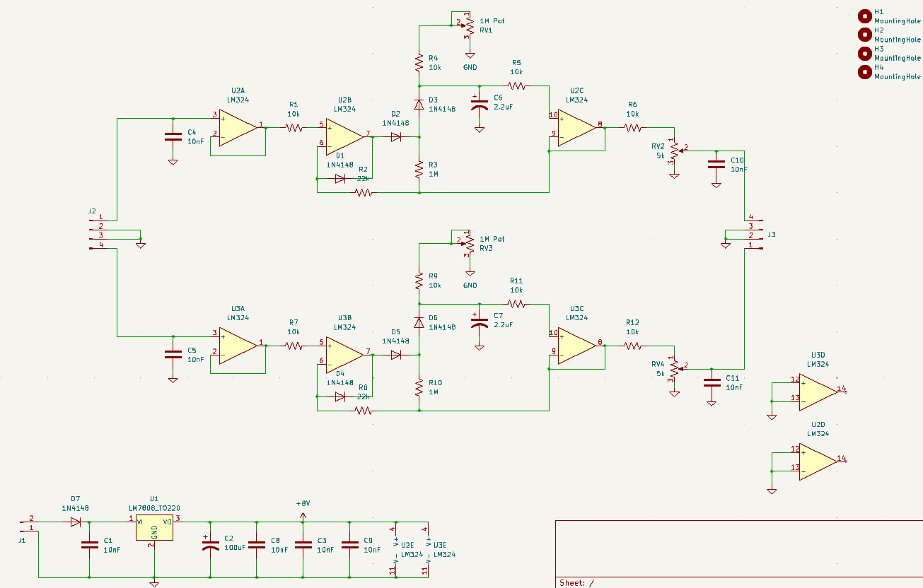Click the D5 diode symbol
Viewport: 923px width, 588px height.
[x=396, y=355]
